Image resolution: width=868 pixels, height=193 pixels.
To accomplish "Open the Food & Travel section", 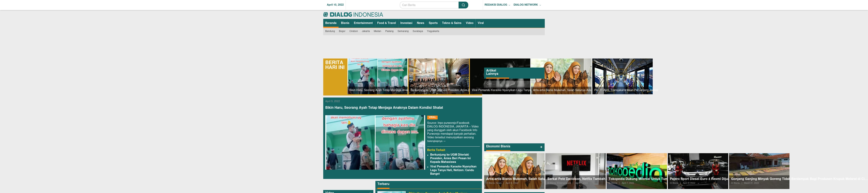I will (386, 23).
